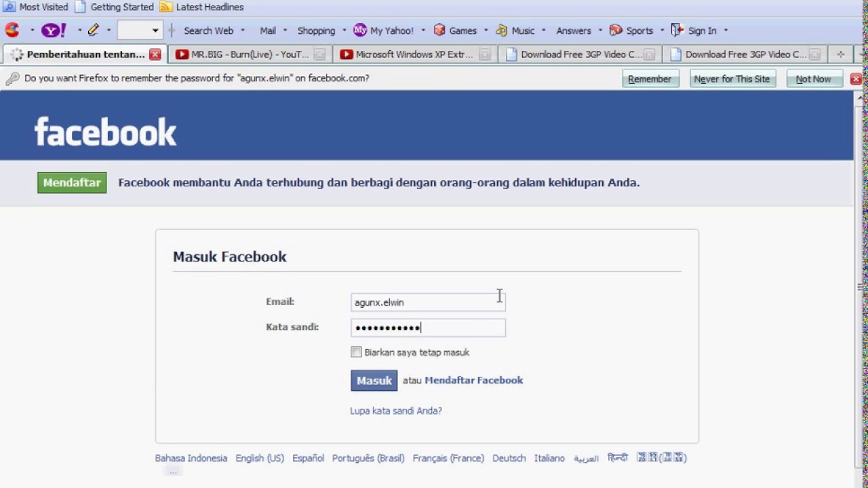Click the Kata sandi password field
Image resolution: width=868 pixels, height=488 pixels.
pos(428,327)
